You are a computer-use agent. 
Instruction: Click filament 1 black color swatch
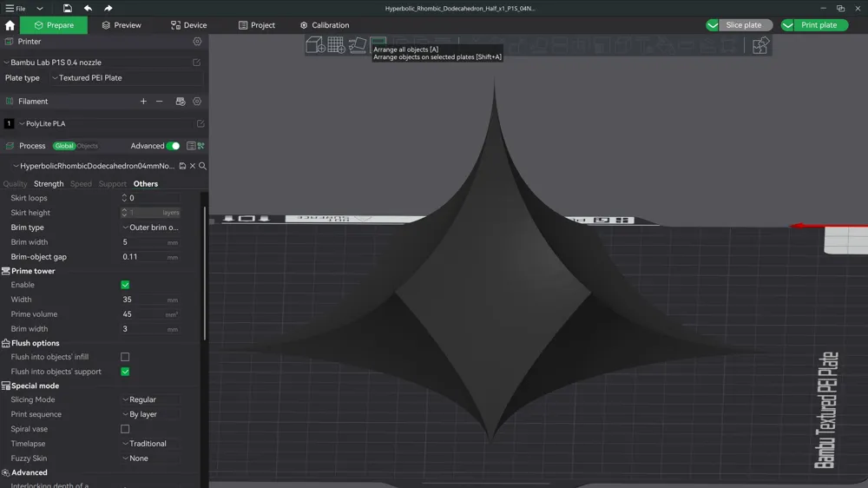9,123
